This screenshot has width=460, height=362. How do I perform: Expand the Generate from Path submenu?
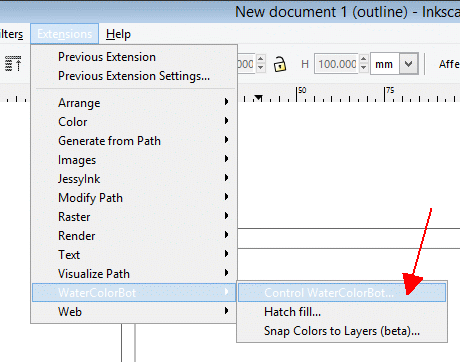134,141
